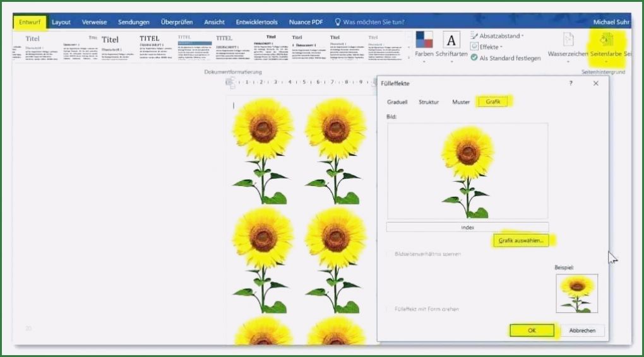Click the Grafik auswählen button

(521, 240)
